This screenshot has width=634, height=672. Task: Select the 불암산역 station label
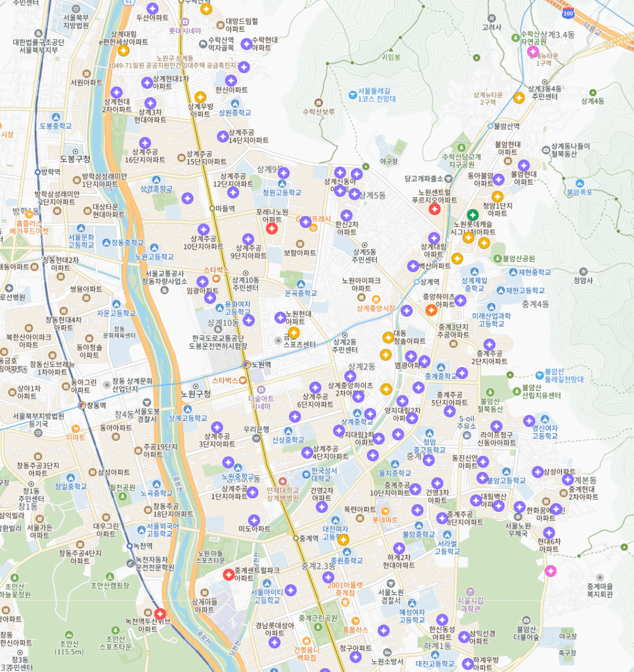(507, 126)
